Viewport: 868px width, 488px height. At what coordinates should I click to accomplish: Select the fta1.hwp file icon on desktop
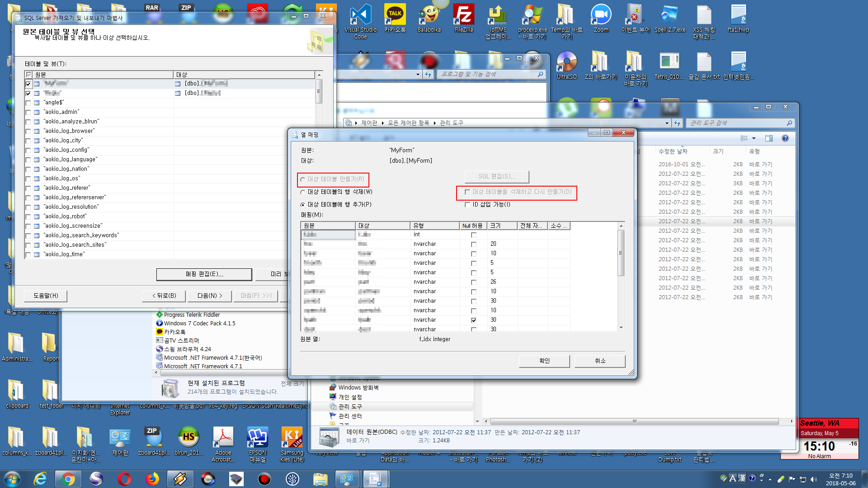point(738,19)
